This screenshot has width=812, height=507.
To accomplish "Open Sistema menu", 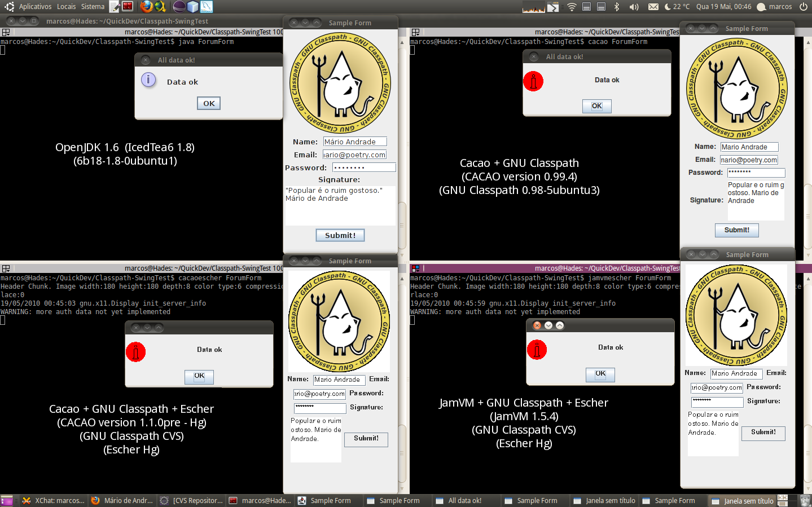I will pyautogui.click(x=93, y=7).
